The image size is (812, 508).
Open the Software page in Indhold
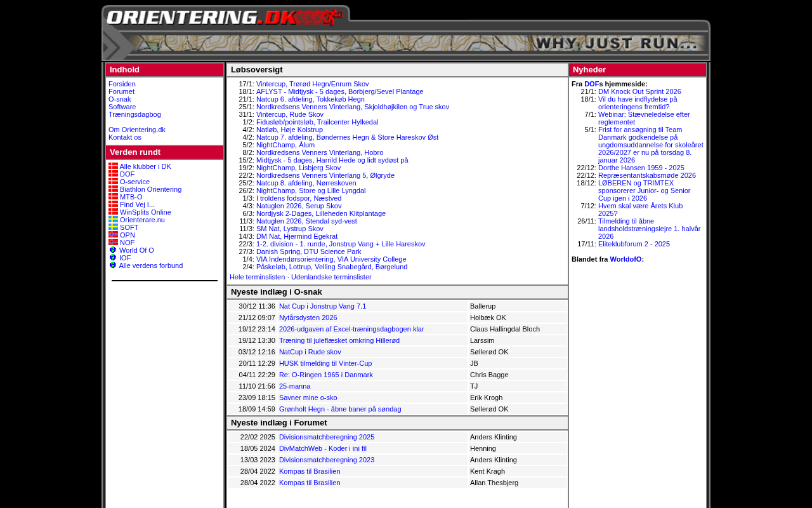(x=122, y=107)
